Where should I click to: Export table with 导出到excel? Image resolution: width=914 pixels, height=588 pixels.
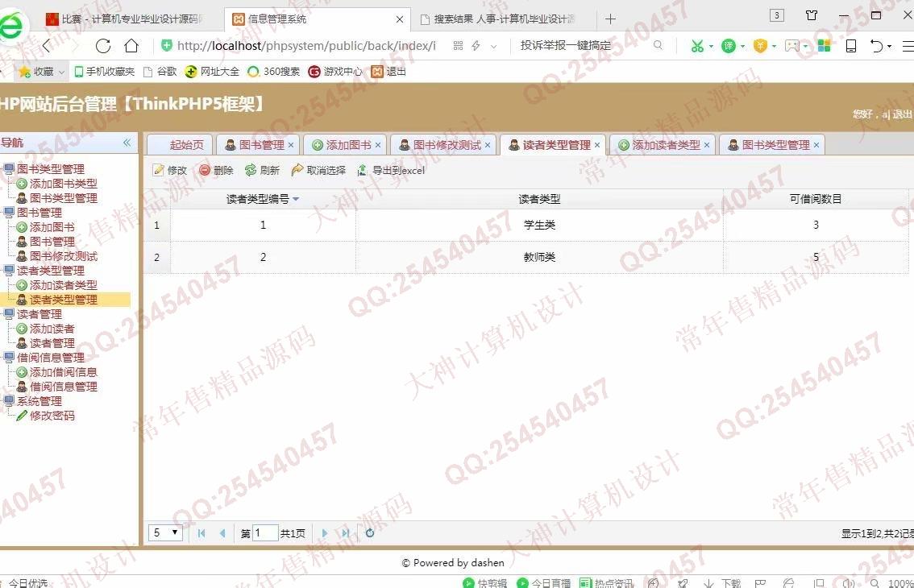[391, 170]
